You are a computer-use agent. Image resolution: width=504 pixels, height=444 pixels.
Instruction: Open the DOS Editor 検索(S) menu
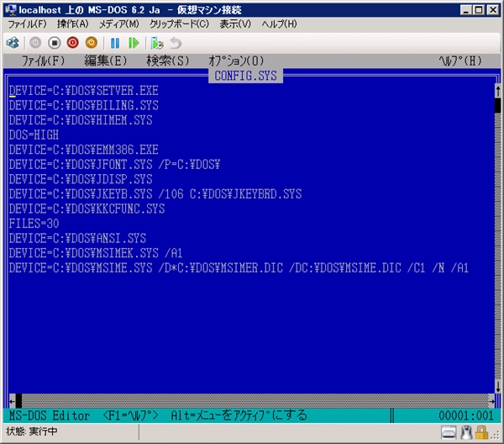coord(168,61)
